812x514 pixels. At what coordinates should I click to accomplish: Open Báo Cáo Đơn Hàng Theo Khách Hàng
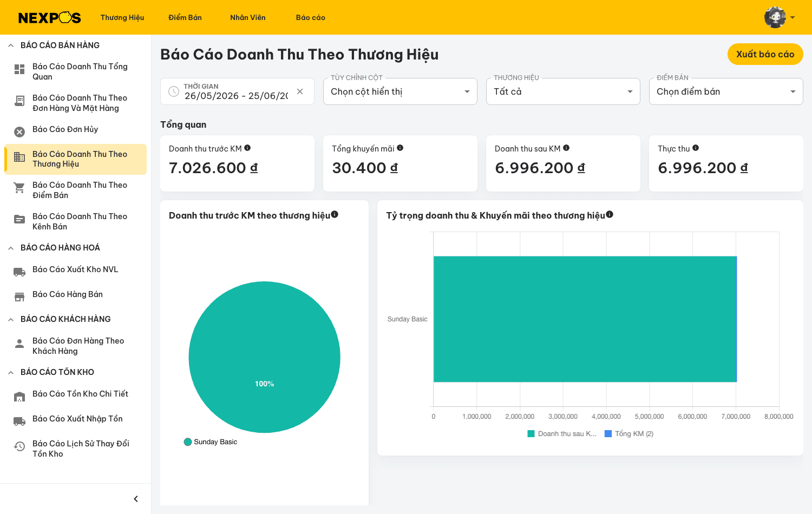click(75, 346)
